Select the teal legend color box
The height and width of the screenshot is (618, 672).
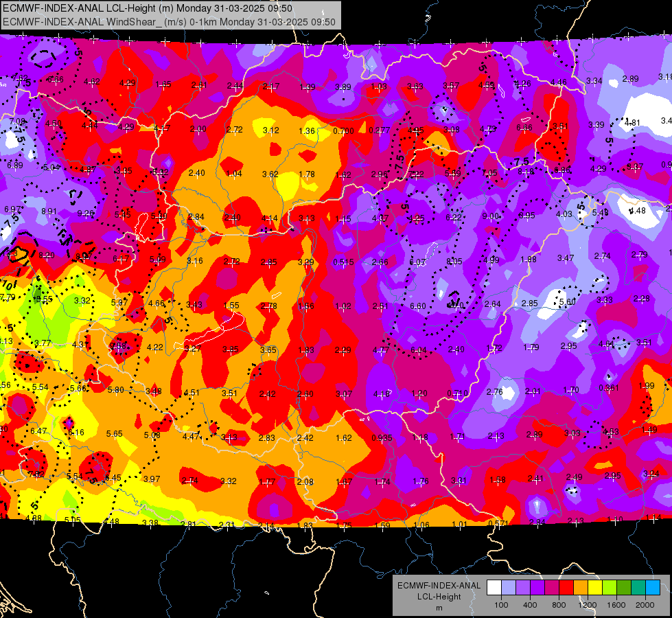pos(638,588)
